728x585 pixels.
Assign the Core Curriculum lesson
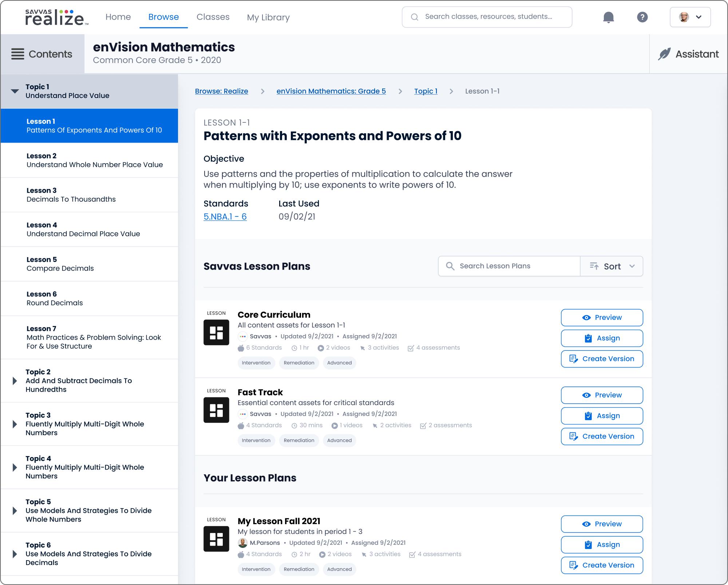click(x=602, y=338)
